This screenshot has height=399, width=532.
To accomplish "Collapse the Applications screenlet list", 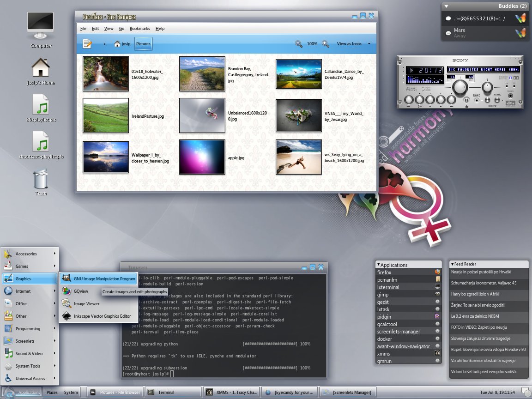I will pos(378,264).
